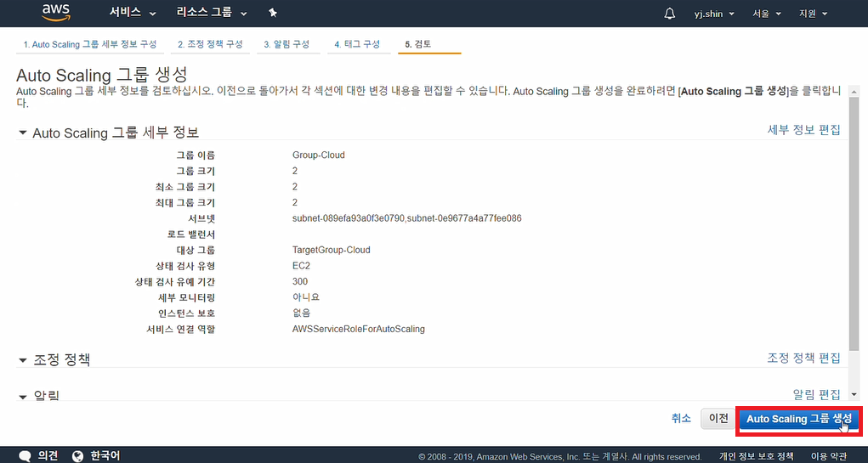Select the AWSServiceRoleForAutoScaling value
Image resolution: width=868 pixels, height=463 pixels.
click(358, 329)
